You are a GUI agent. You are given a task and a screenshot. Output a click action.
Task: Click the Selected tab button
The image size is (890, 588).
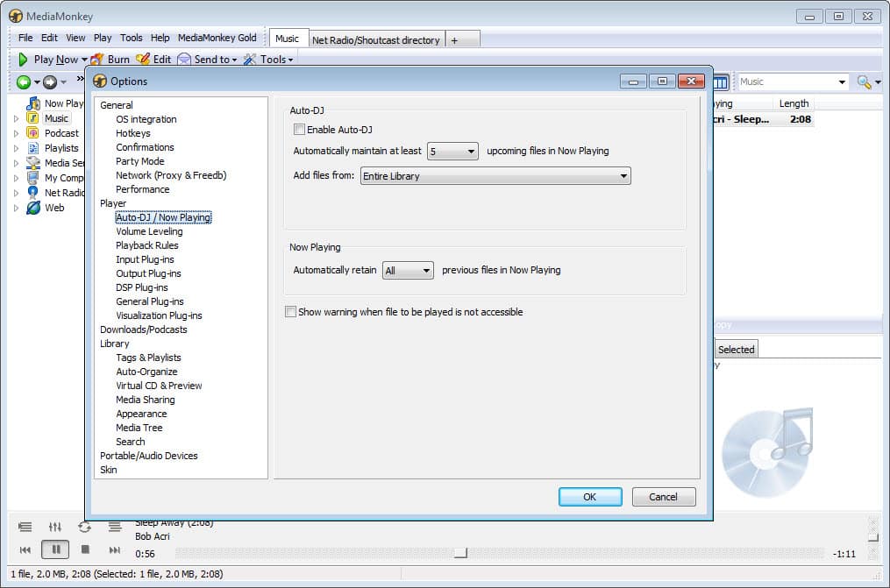coord(737,350)
